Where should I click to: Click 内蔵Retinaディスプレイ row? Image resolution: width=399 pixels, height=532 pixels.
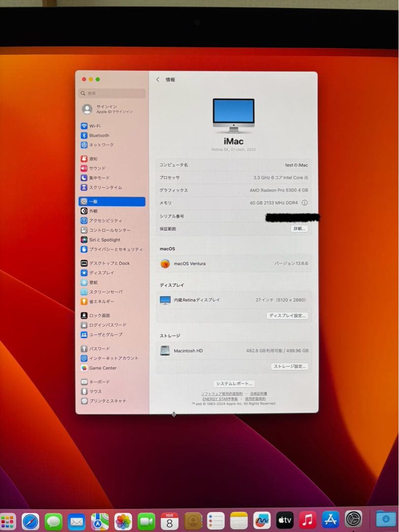click(x=234, y=300)
